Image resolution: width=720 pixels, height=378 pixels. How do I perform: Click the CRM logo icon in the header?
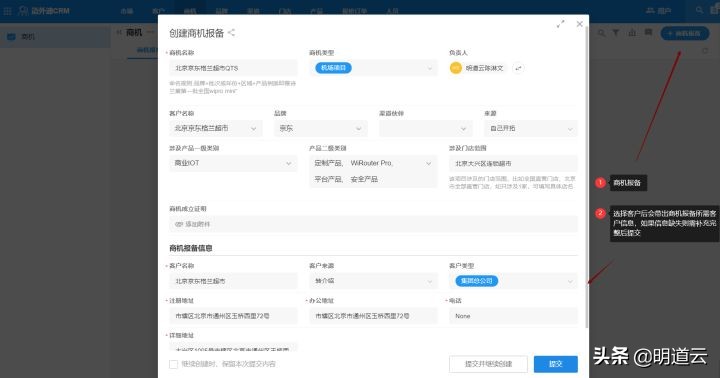tap(23, 11)
